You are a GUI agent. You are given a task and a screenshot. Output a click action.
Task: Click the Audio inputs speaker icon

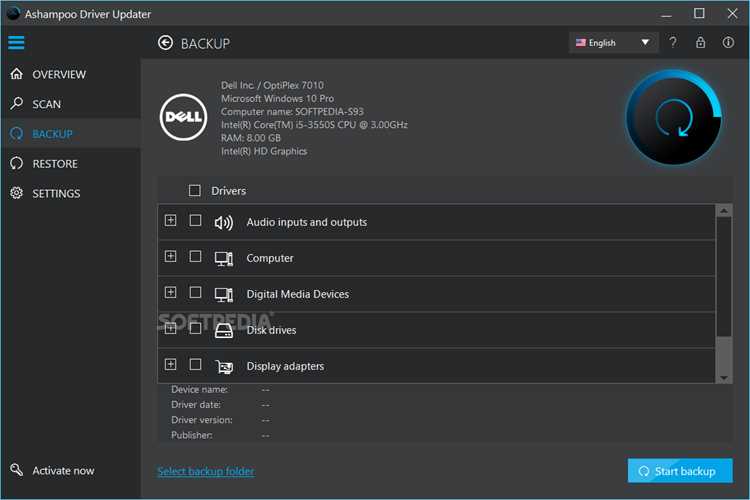click(223, 222)
